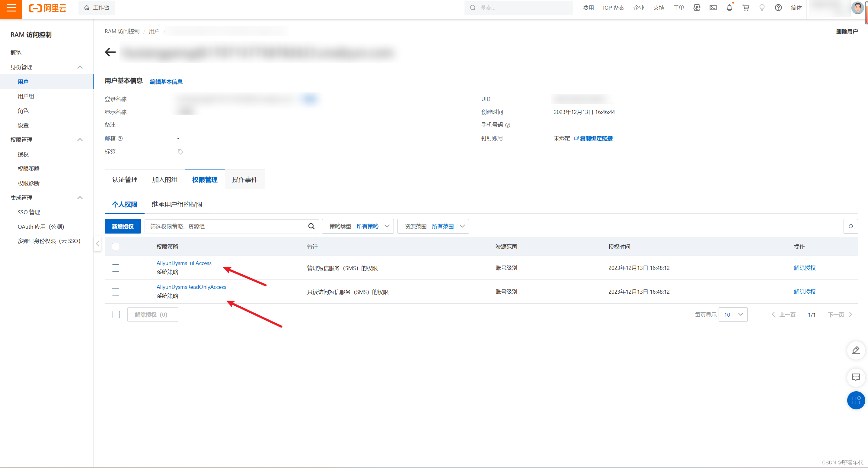
Task: Focus the policy filter input field
Action: coord(225,226)
